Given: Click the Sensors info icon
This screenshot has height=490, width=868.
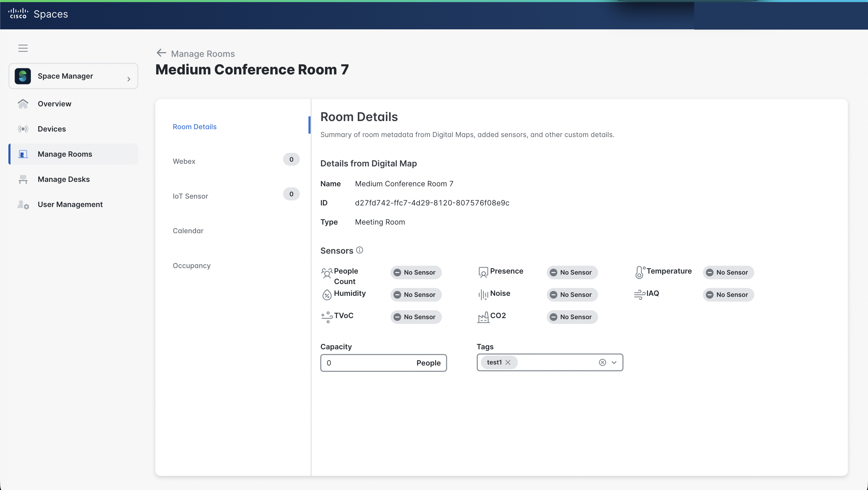Looking at the screenshot, I should pos(360,250).
